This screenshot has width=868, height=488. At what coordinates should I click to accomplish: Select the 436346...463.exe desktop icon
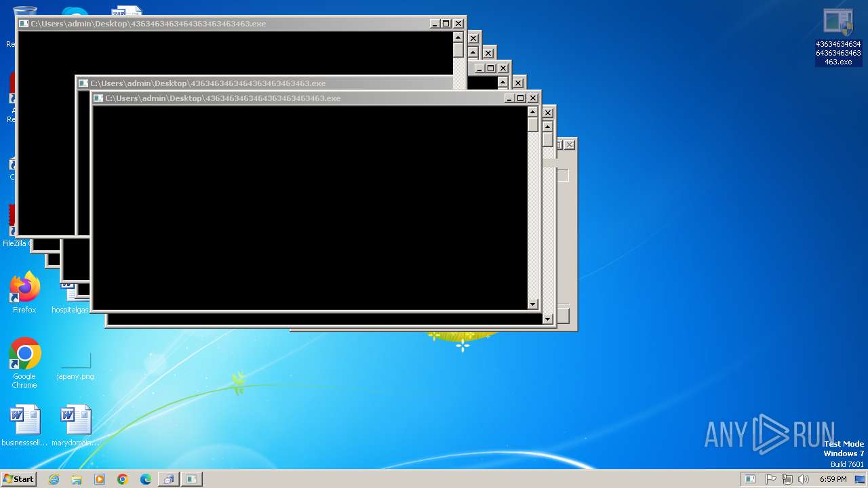[x=838, y=37]
